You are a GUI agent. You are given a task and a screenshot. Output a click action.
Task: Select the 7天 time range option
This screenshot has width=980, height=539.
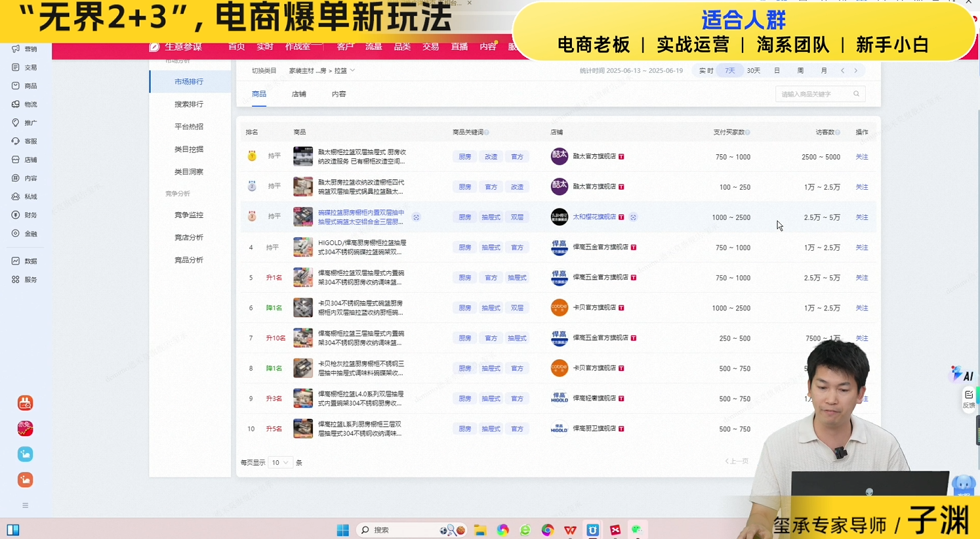tap(729, 71)
